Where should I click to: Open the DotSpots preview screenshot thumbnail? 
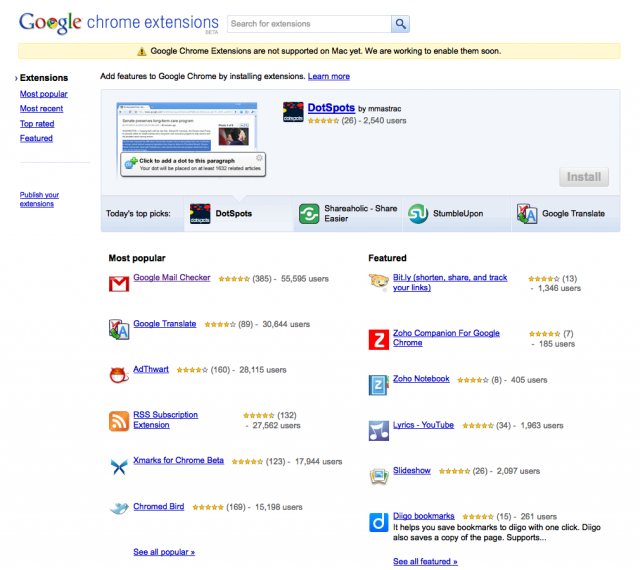click(191, 140)
